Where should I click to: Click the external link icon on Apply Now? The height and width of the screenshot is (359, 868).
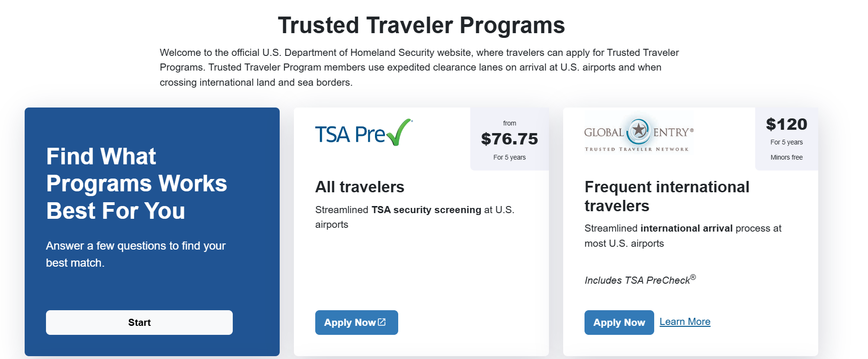click(x=382, y=322)
